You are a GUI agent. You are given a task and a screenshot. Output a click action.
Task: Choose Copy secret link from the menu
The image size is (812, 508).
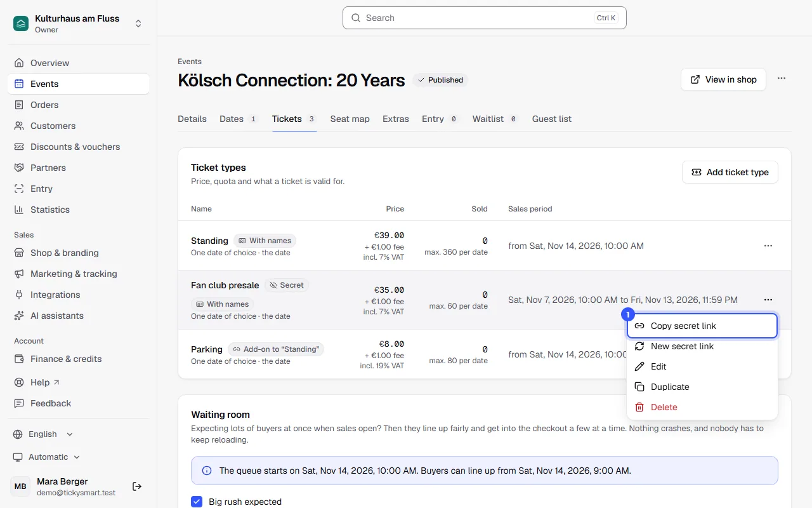point(702,326)
